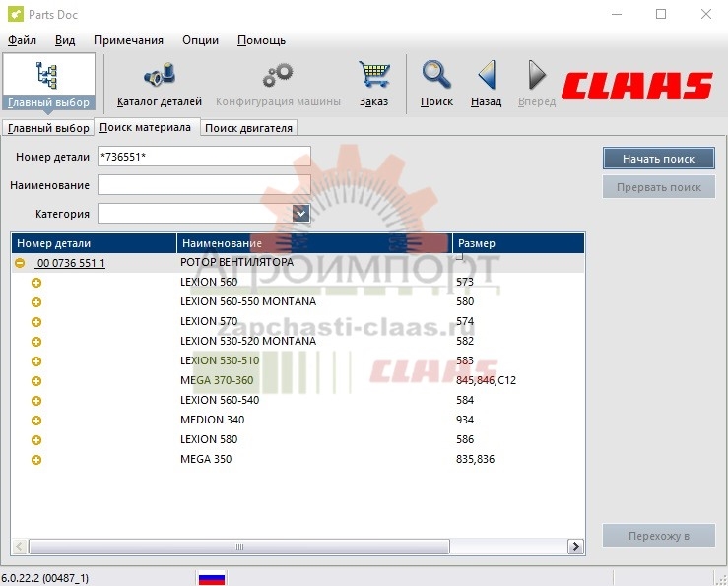
Task: Open the Категория dropdown arrow
Action: pos(300,214)
